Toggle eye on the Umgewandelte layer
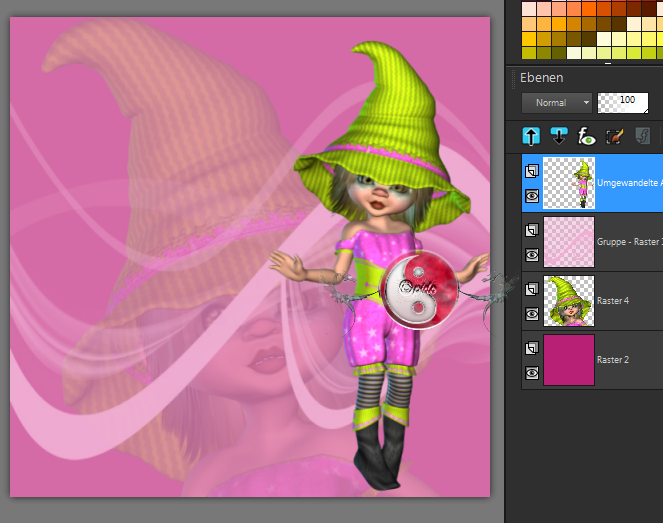663x523 pixels. [x=532, y=196]
